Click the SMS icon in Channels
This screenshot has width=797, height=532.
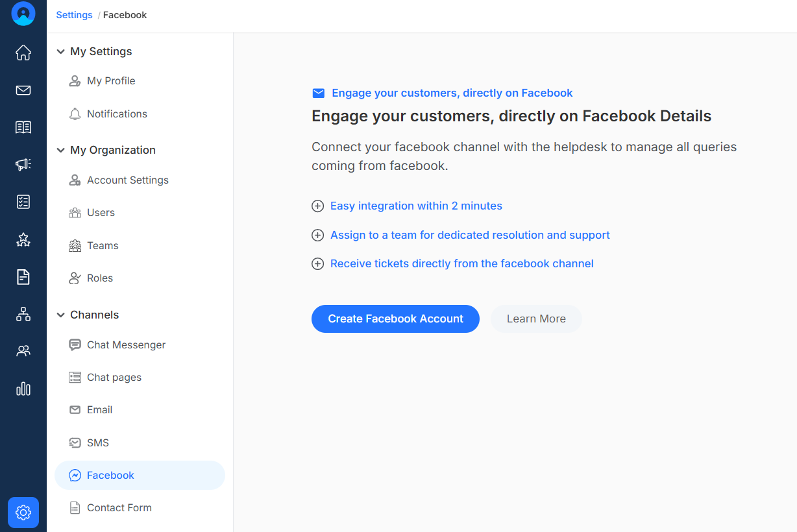point(75,443)
